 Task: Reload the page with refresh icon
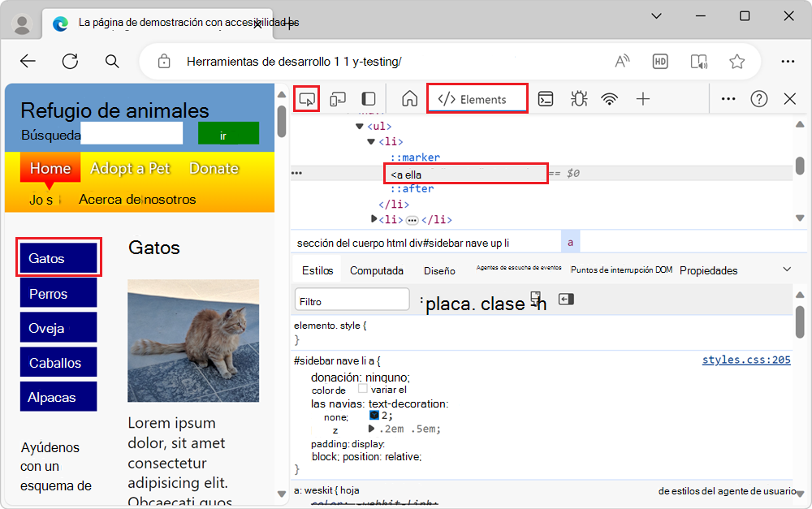tap(71, 61)
